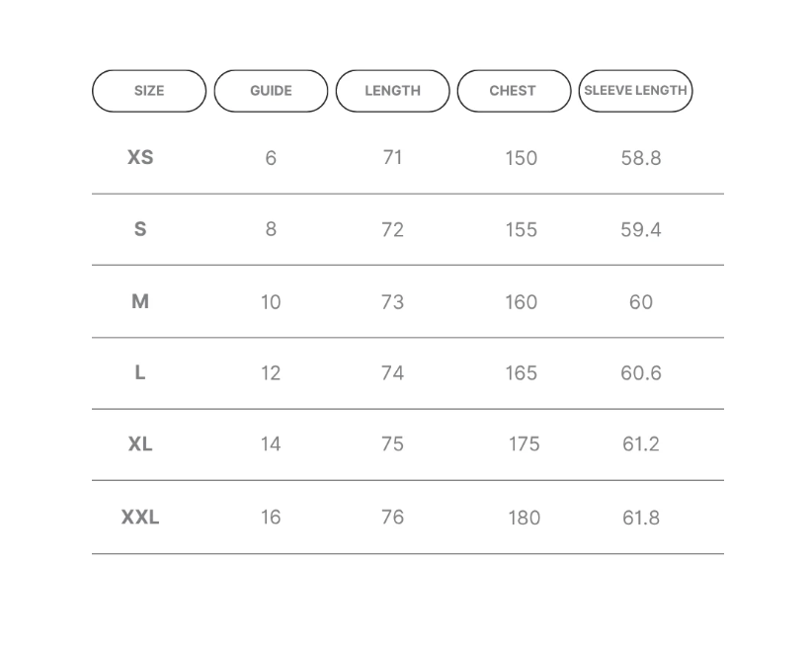812x646 pixels.
Task: Click the XL size label
Action: pos(140,444)
